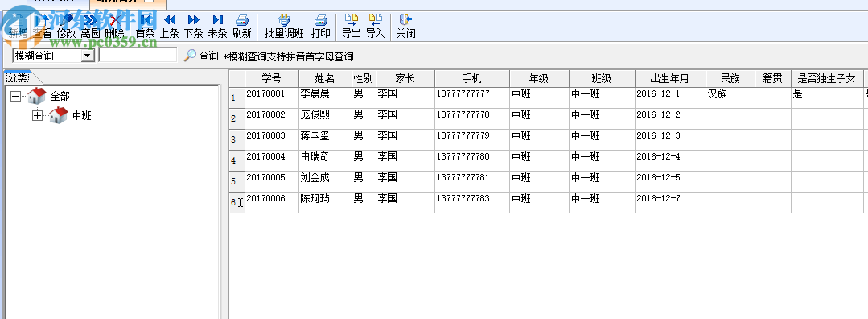Click the 籍贯 column header
The width and height of the screenshot is (868, 319).
coord(773,78)
